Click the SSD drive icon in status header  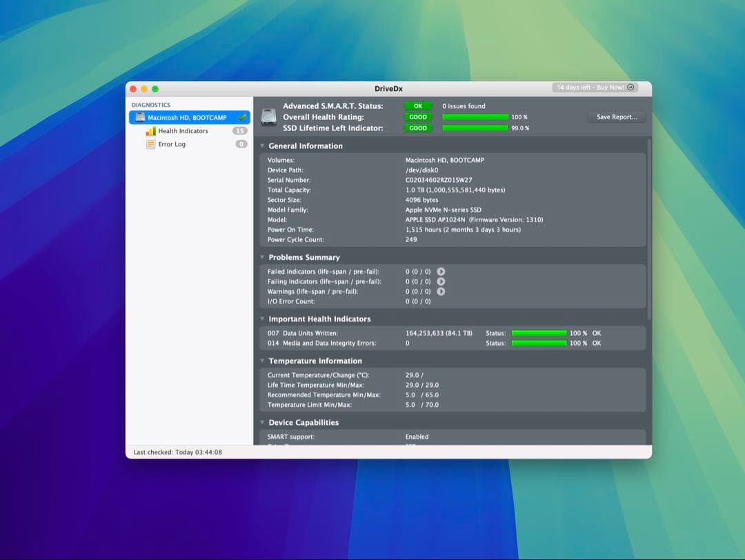[x=268, y=117]
